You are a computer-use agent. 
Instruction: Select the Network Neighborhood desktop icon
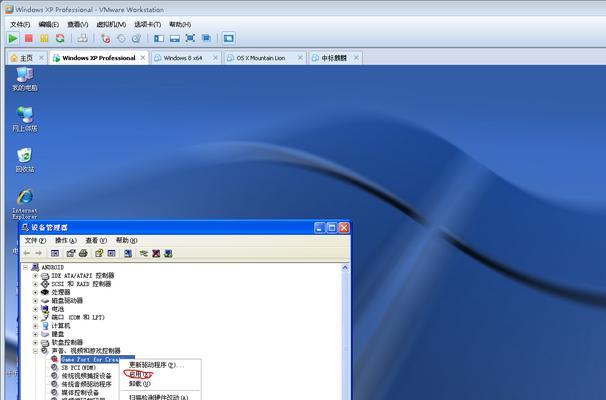pyautogui.click(x=25, y=119)
